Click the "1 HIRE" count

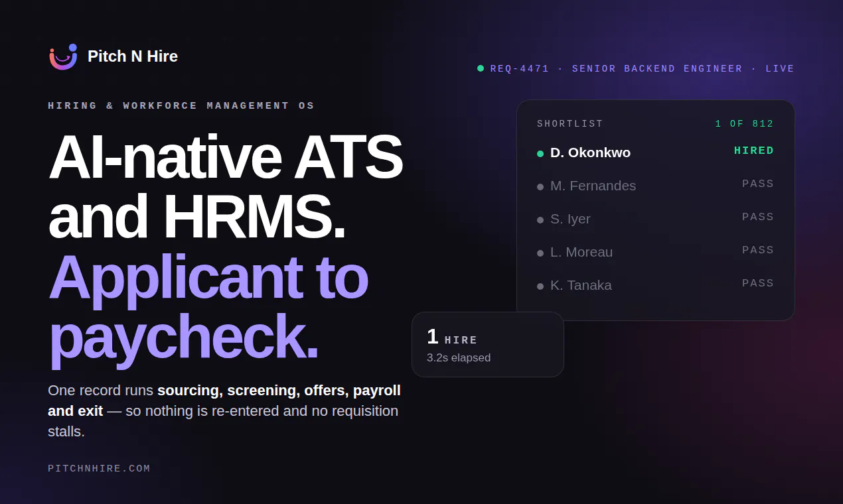(x=452, y=338)
